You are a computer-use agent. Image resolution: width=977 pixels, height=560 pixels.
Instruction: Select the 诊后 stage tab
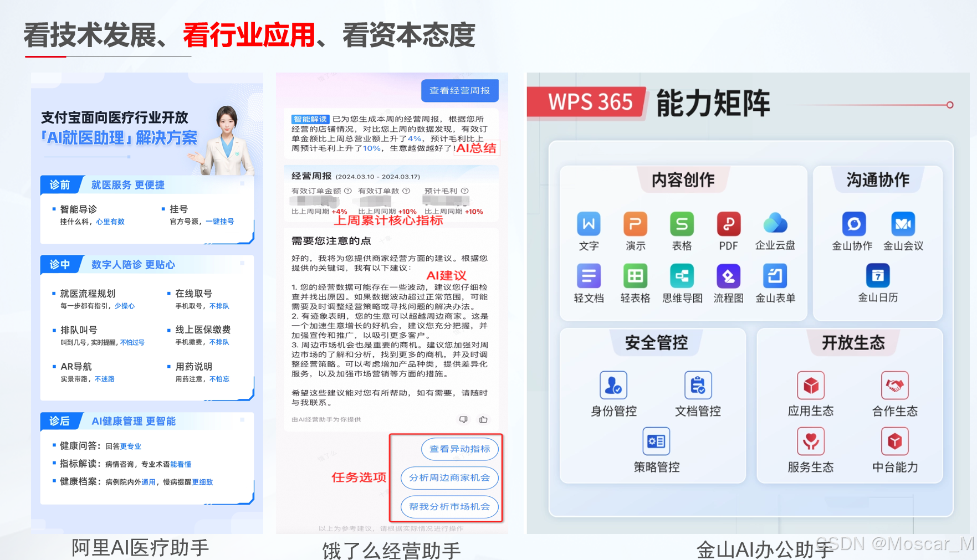(x=60, y=421)
